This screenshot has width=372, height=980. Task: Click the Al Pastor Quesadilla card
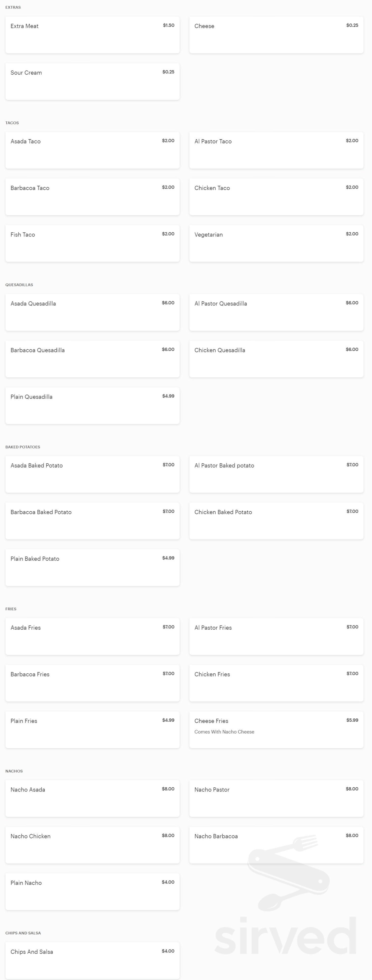click(276, 312)
